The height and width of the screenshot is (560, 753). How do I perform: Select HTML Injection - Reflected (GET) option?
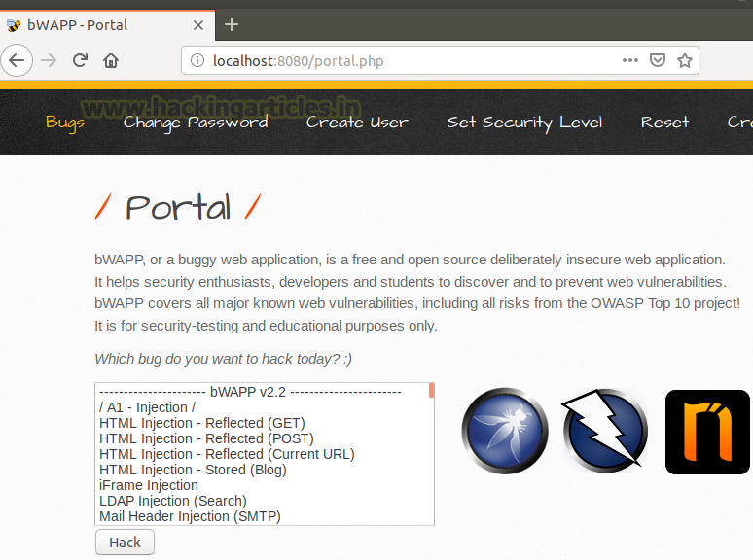(x=201, y=423)
